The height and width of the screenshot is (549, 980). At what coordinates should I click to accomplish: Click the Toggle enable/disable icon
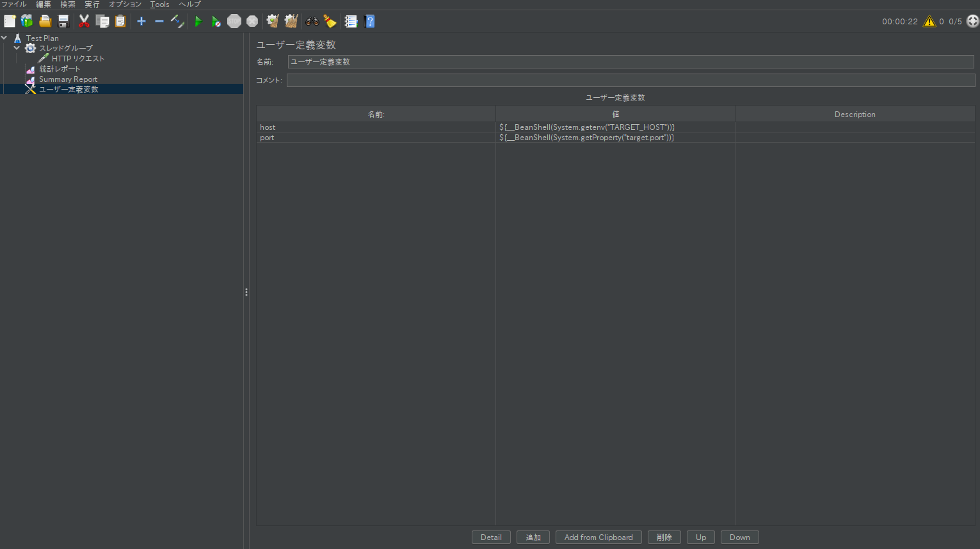pos(177,21)
